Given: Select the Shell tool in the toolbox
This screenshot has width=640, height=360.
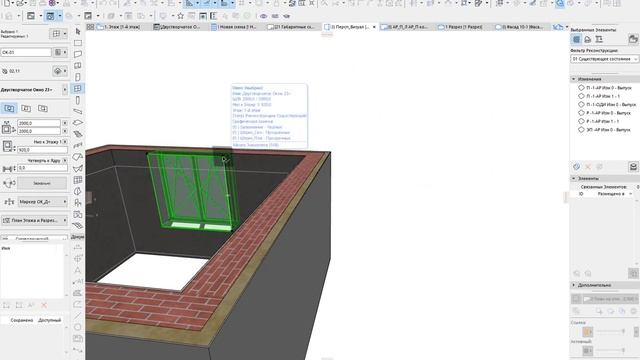Looking at the screenshot, I should (x=78, y=169).
